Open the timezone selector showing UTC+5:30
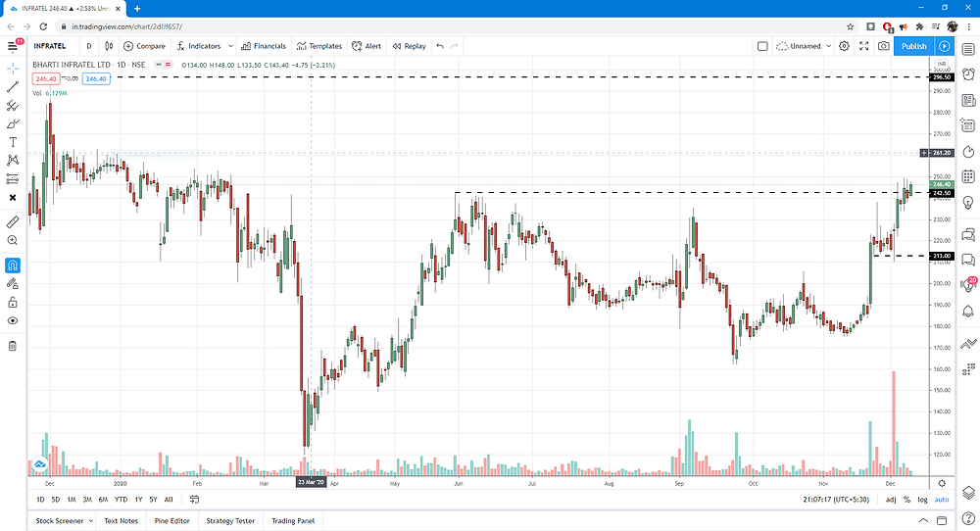 (836, 499)
